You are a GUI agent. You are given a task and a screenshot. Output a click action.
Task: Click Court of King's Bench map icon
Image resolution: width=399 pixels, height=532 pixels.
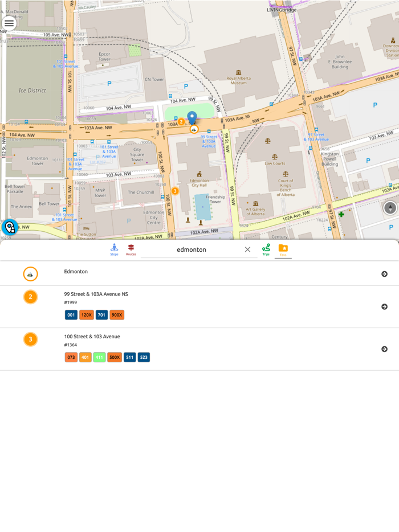286,174
